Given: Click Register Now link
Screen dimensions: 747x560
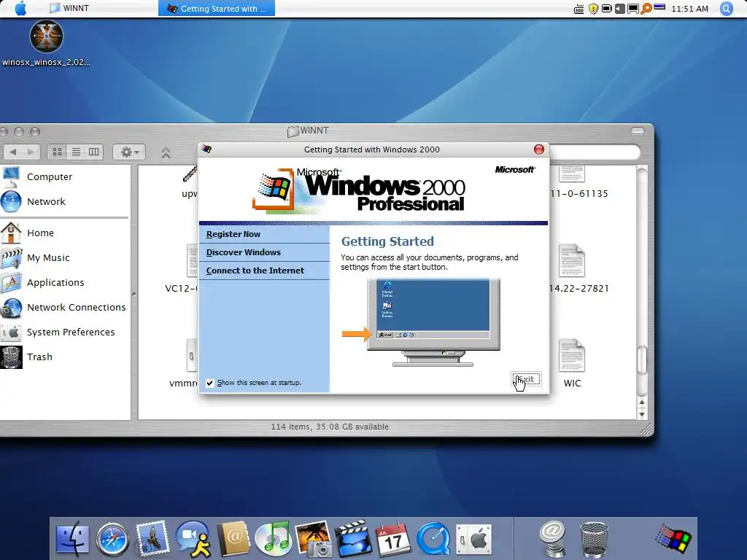Looking at the screenshot, I should point(233,234).
